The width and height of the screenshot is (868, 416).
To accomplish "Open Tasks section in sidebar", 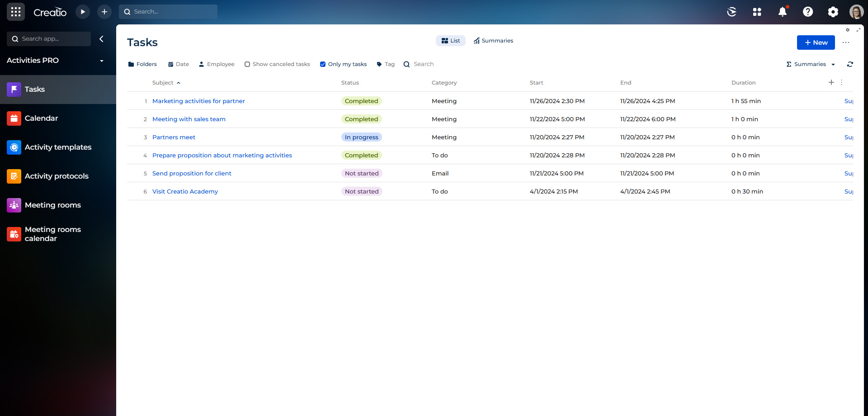I will [58, 90].
